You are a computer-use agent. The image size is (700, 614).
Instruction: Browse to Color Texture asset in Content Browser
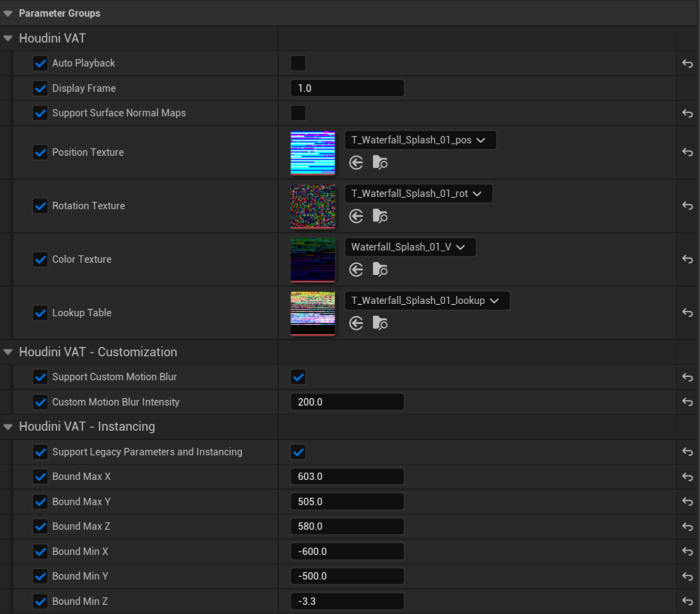coord(380,270)
